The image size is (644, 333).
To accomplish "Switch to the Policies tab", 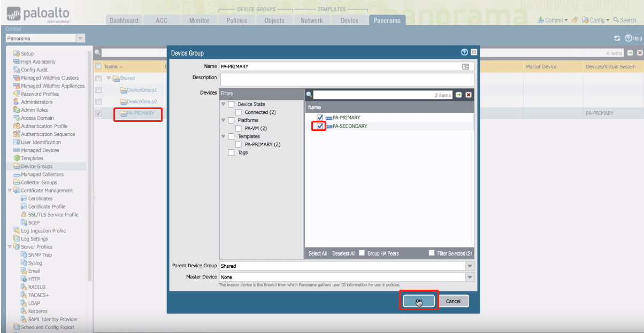I will coord(236,20).
